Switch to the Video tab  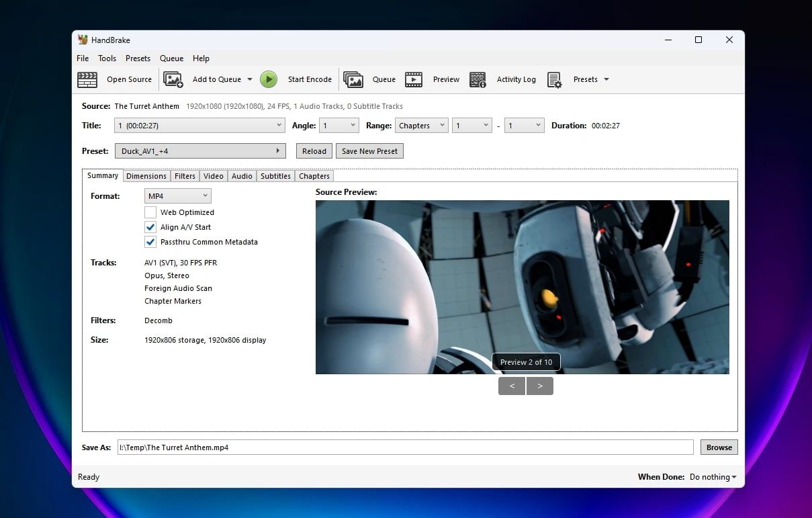[214, 176]
